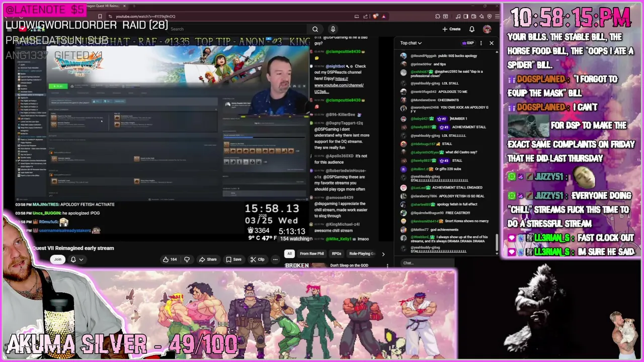Save the video to a playlist
Viewport: 644px width, 362px height.
(x=233, y=259)
